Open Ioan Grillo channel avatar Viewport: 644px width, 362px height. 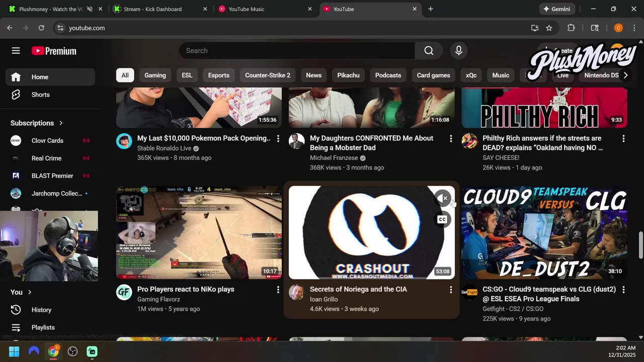coord(297,292)
